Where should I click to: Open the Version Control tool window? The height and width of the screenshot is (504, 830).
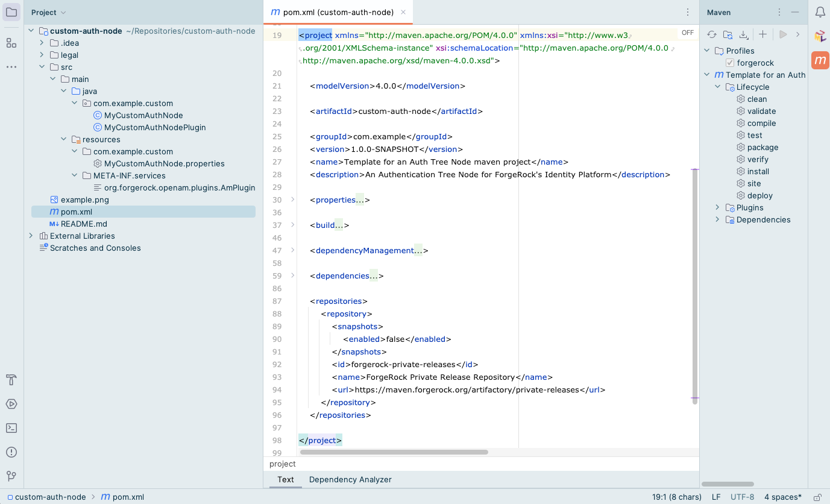click(x=11, y=476)
